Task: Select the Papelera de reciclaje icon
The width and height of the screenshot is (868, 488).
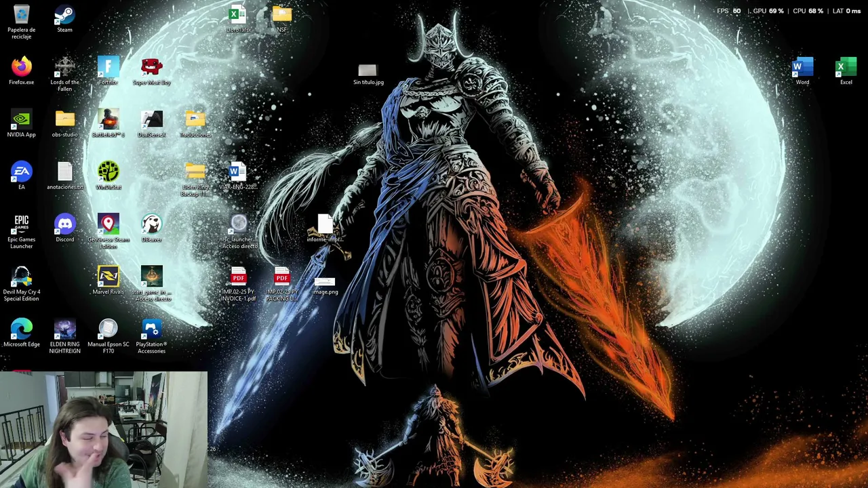Action: 22,22
